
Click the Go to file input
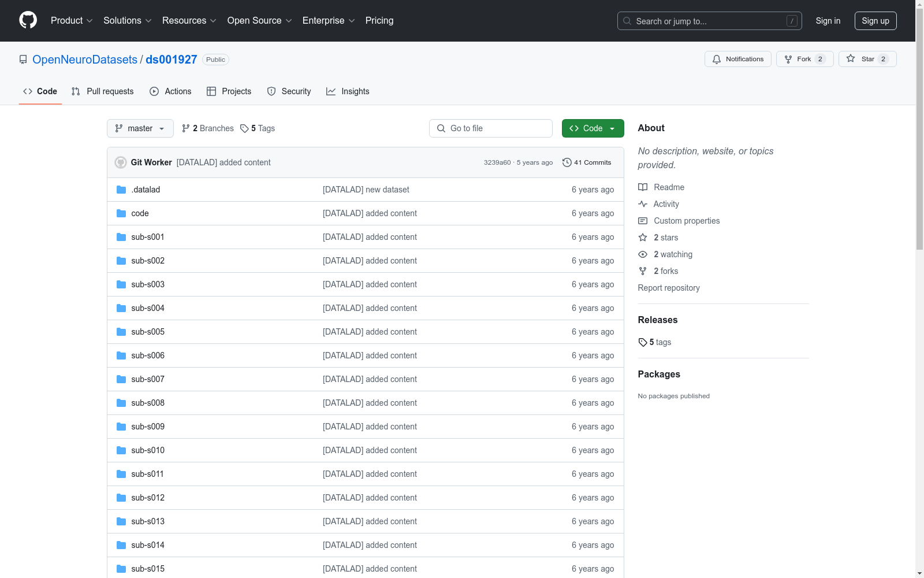[491, 128]
